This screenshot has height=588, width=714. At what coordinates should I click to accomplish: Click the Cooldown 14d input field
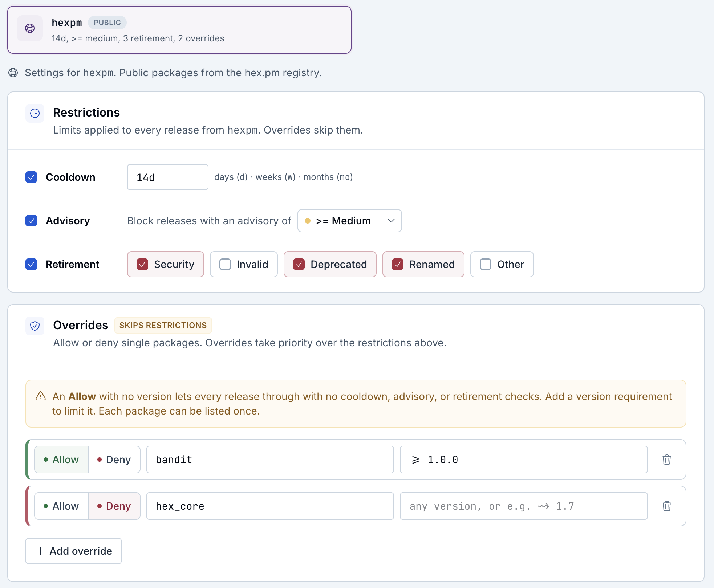pos(168,177)
